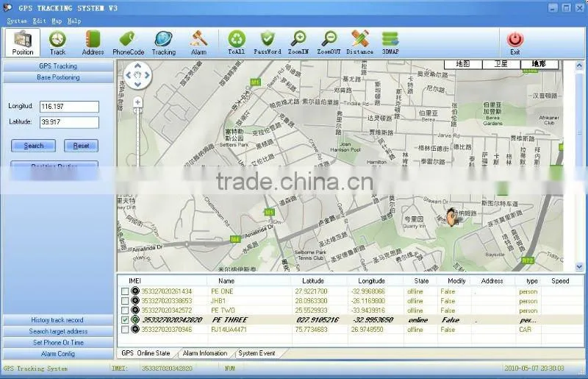588x379 pixels.
Task: Start the Tracking globe tool
Action: point(163,39)
